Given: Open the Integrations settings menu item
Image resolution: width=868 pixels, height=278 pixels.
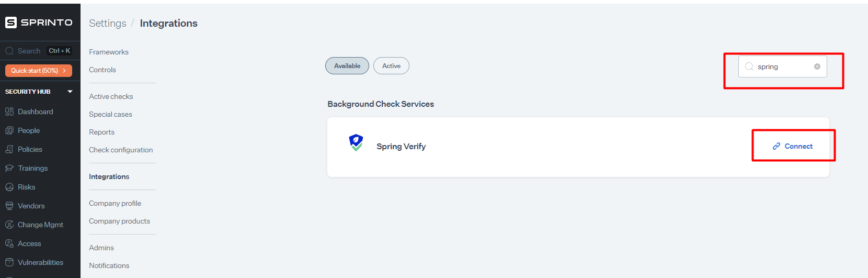Looking at the screenshot, I should pyautogui.click(x=109, y=176).
